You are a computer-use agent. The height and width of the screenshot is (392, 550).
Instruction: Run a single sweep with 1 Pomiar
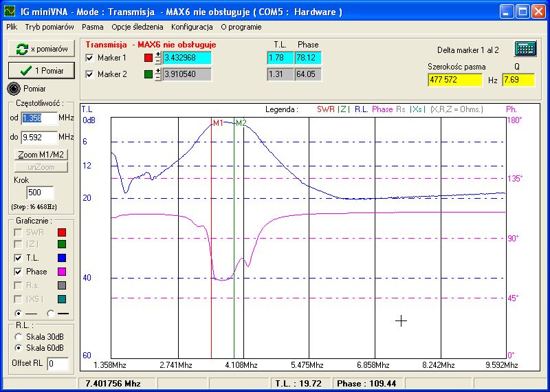click(41, 70)
